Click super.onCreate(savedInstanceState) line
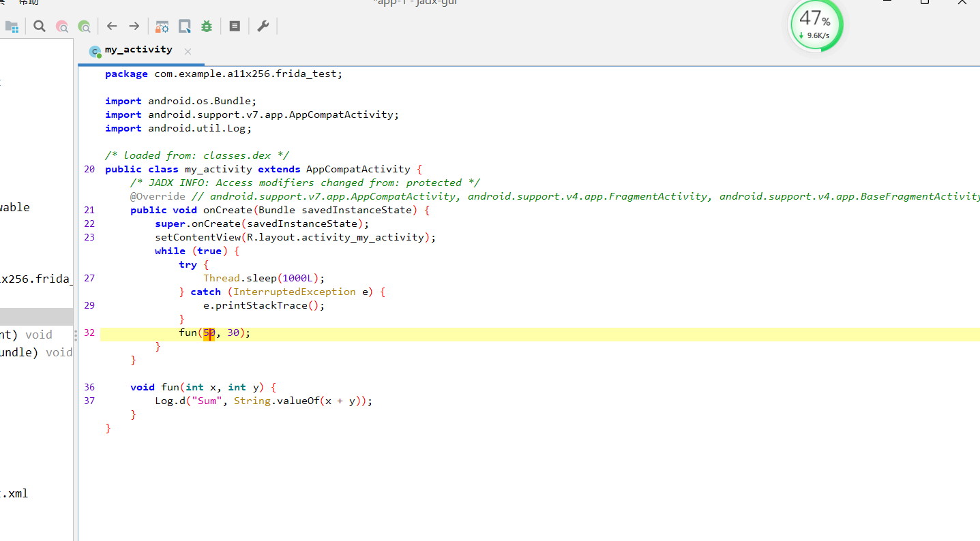The image size is (980, 541). pyautogui.click(x=262, y=223)
